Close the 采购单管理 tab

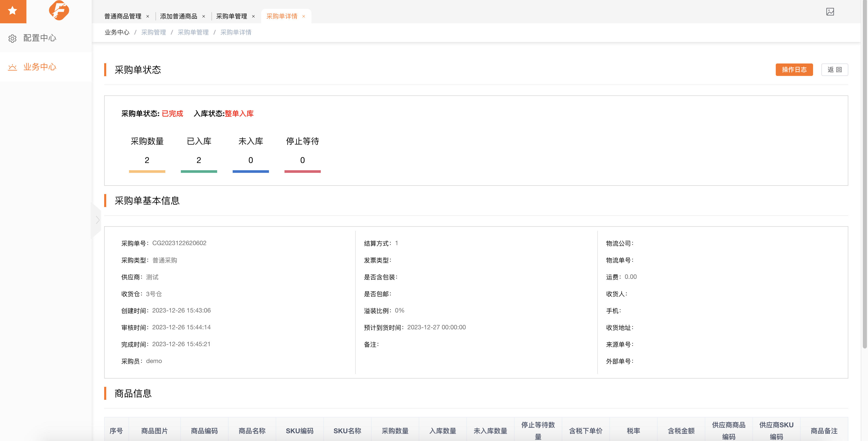pos(253,16)
